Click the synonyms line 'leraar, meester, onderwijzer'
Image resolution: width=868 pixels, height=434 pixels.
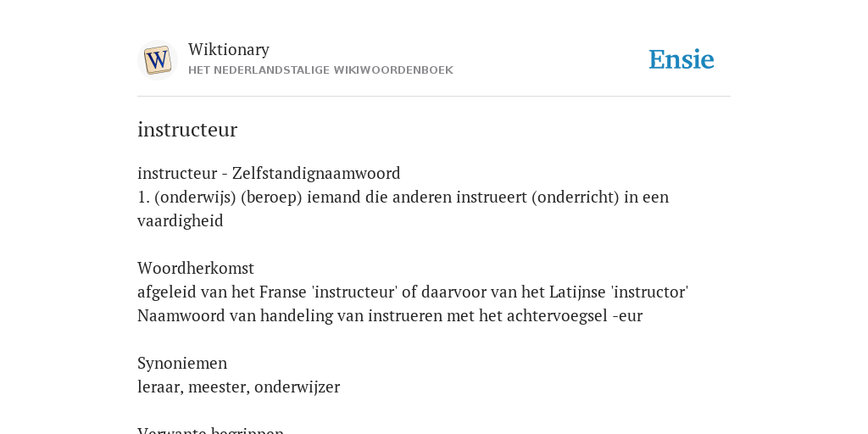(238, 387)
